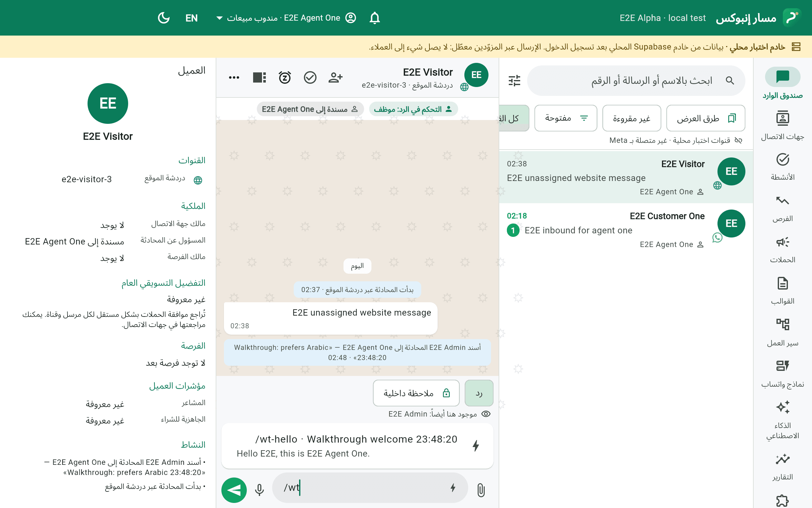812x508 pixels.
Task: Open صندوق الوارد inbox sidebar item
Action: pyautogui.click(x=783, y=83)
